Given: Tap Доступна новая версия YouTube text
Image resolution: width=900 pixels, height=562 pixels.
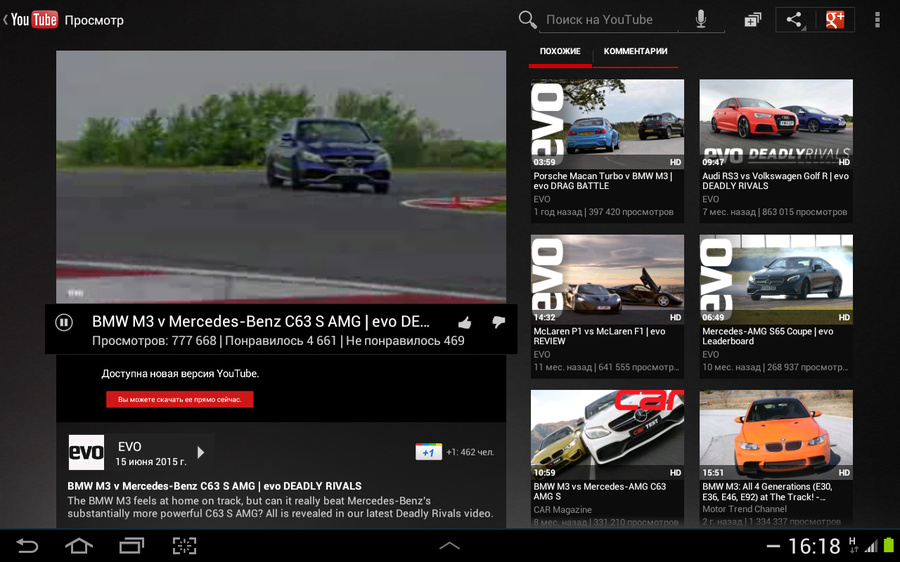Looking at the screenshot, I should [x=180, y=373].
